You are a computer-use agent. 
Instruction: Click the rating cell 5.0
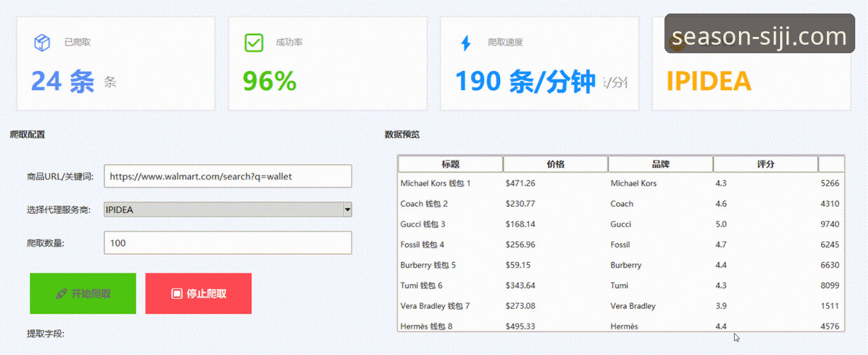coord(720,224)
